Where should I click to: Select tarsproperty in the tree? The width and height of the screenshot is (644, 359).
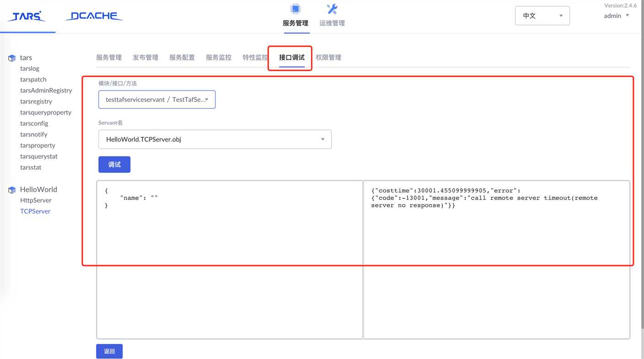(38, 145)
